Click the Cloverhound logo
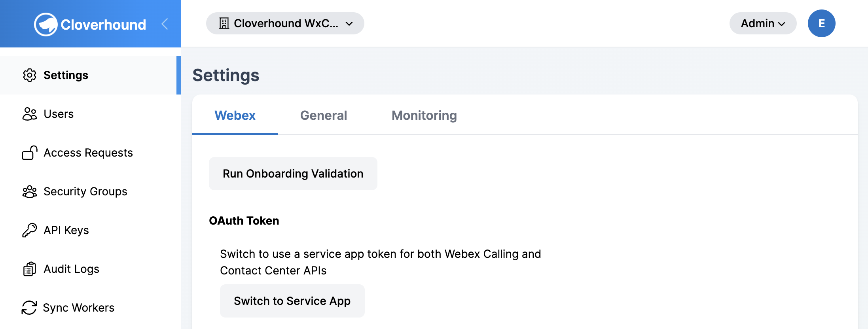The width and height of the screenshot is (868, 329). tap(89, 23)
